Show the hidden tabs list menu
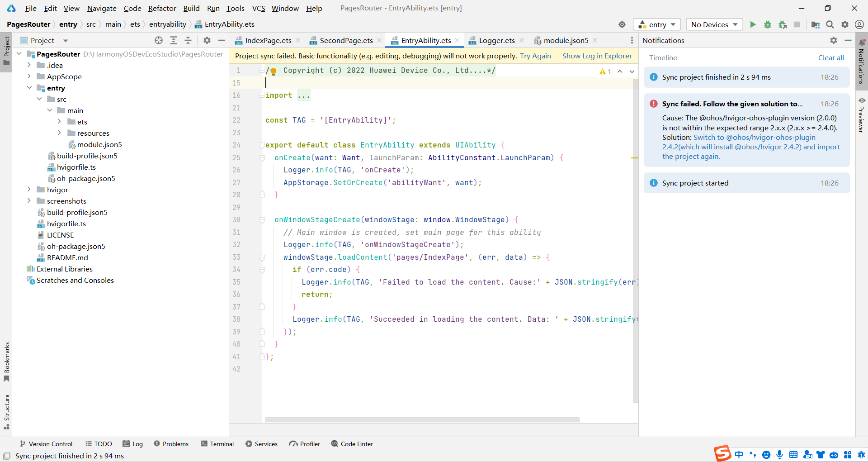The width and height of the screenshot is (868, 462). 632,40
